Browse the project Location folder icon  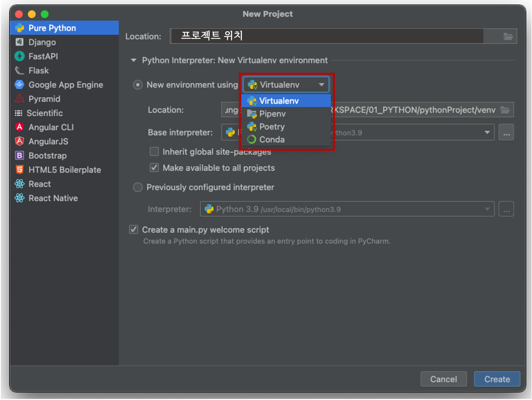pos(508,36)
